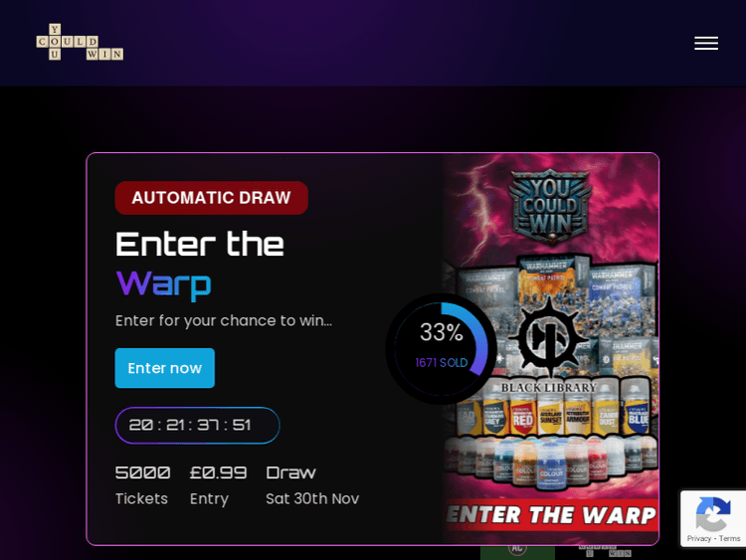Open the reCAPTCHA Terms link
Screen dimensions: 746x560
(729, 538)
